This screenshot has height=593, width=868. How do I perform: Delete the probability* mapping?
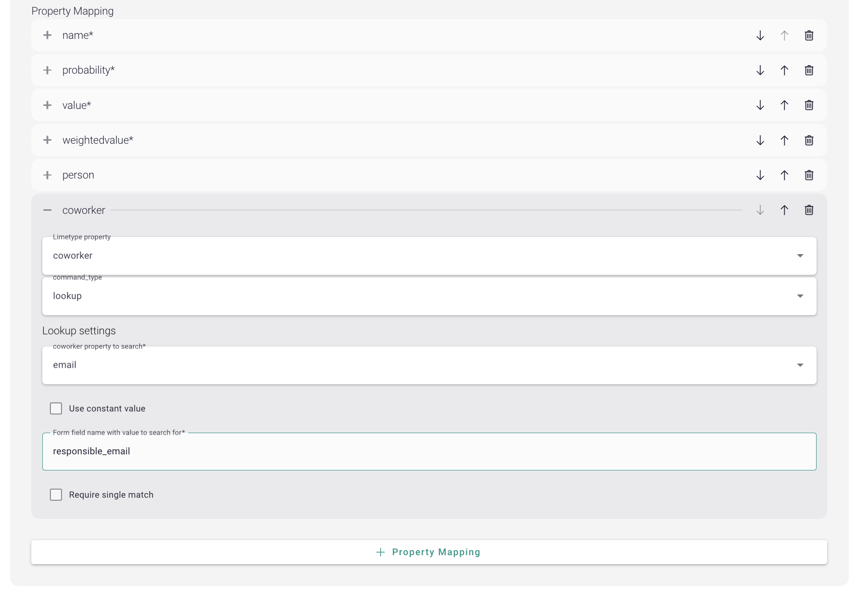tap(809, 70)
